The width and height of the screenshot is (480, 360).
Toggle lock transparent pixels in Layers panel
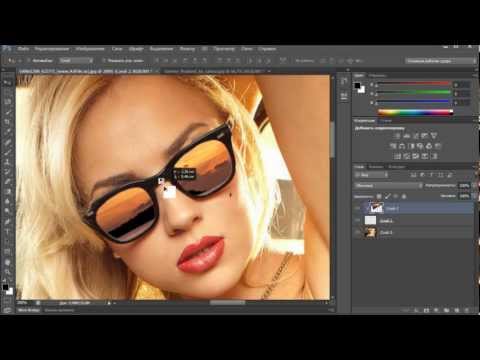pos(379,196)
